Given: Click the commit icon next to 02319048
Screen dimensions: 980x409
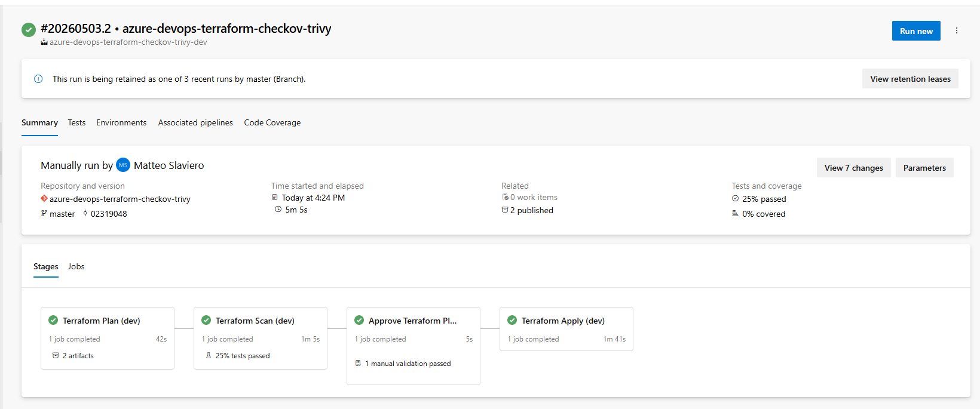Looking at the screenshot, I should (85, 213).
